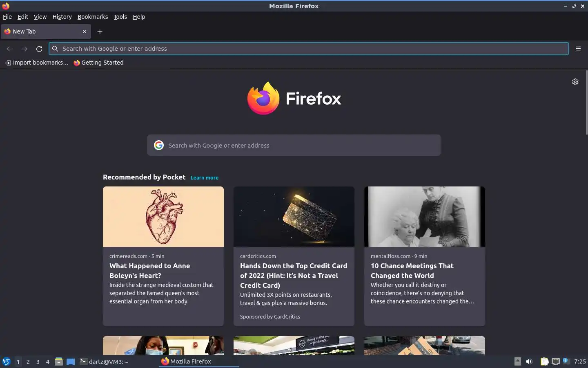Viewport: 588px width, 368px height.
Task: Click the network monitor tray icon
Action: 556,361
